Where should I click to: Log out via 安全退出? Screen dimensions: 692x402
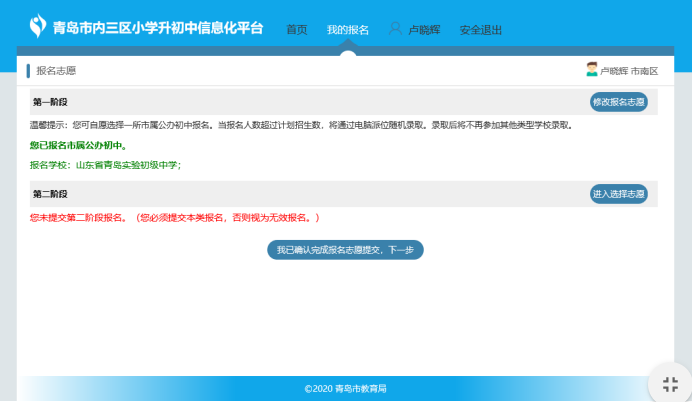[481, 30]
